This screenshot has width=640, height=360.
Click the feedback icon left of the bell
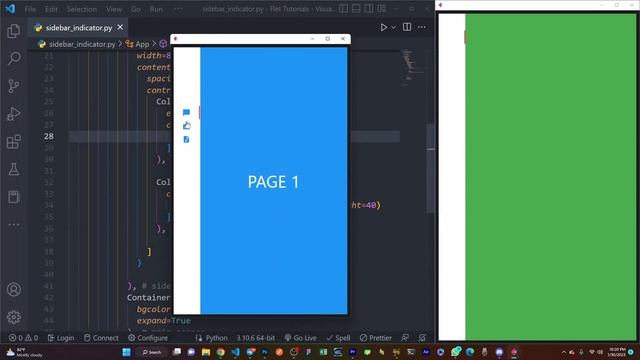point(405,338)
